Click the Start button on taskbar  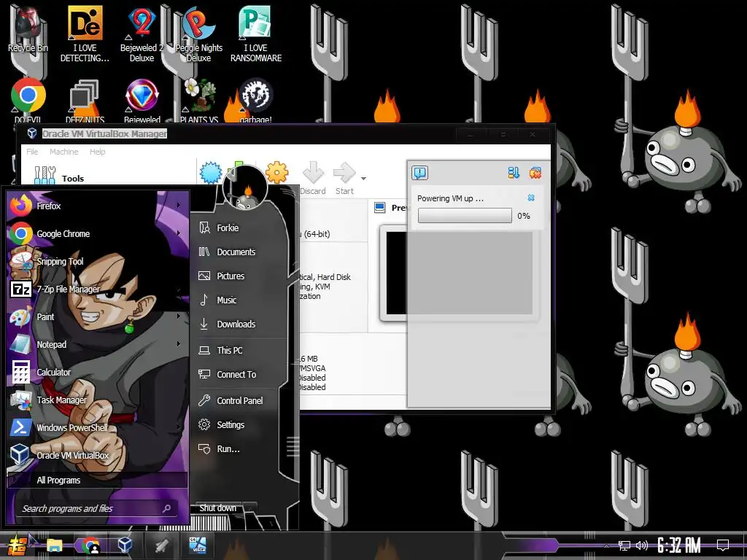[17, 545]
